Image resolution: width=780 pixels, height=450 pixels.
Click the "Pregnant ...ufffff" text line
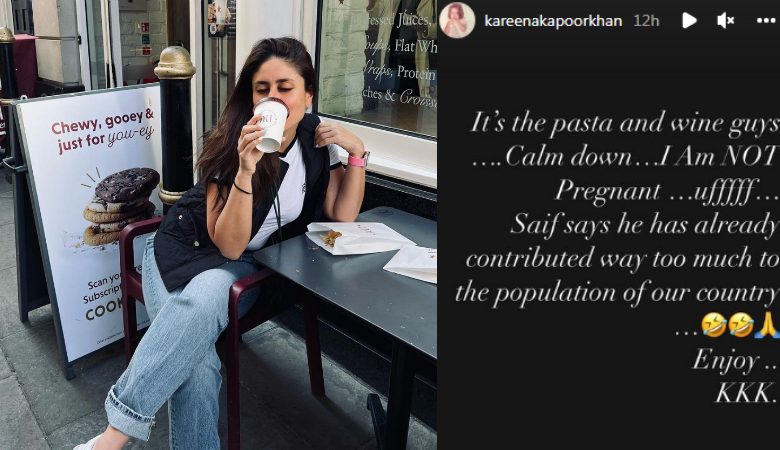pos(666,191)
